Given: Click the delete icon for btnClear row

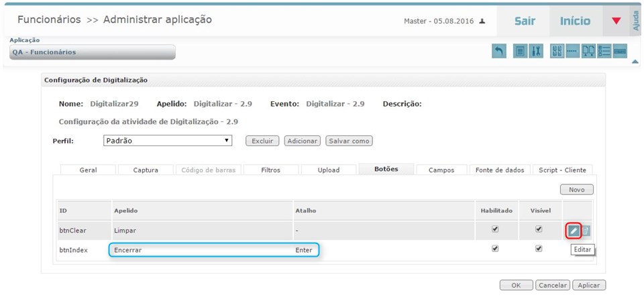Looking at the screenshot, I should click(x=586, y=231).
